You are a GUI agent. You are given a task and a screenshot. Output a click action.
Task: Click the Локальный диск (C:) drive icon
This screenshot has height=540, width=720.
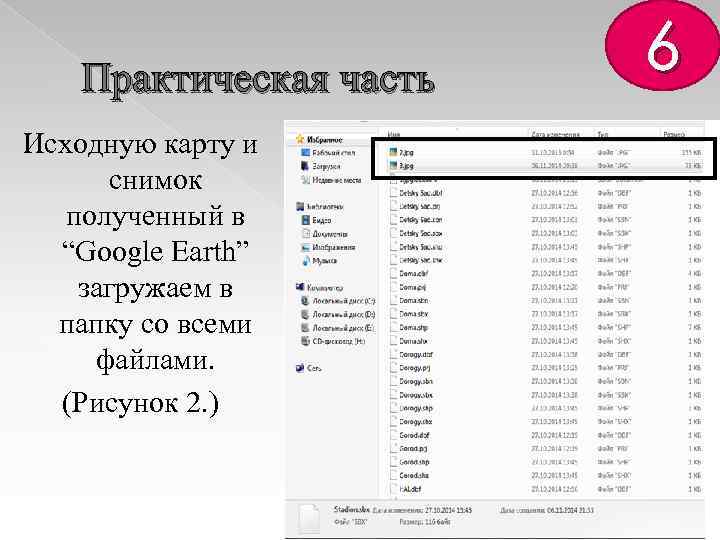pyautogui.click(x=305, y=301)
